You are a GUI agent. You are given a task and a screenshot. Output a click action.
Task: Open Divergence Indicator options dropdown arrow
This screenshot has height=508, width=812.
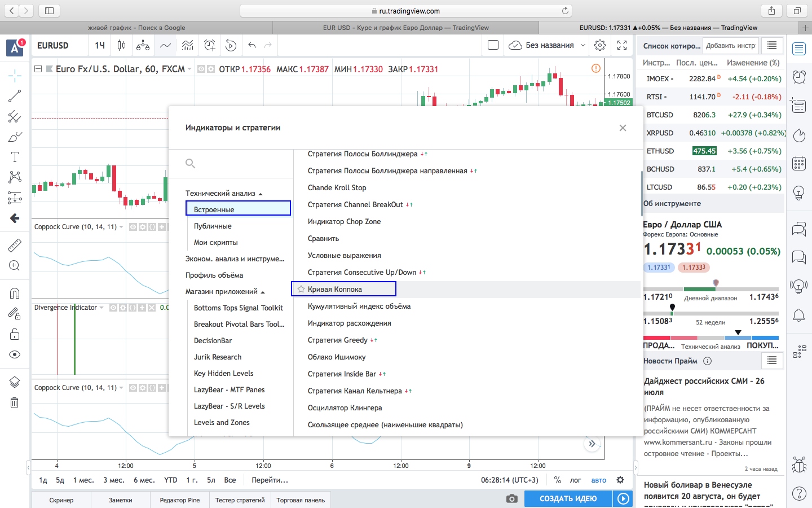(x=101, y=308)
